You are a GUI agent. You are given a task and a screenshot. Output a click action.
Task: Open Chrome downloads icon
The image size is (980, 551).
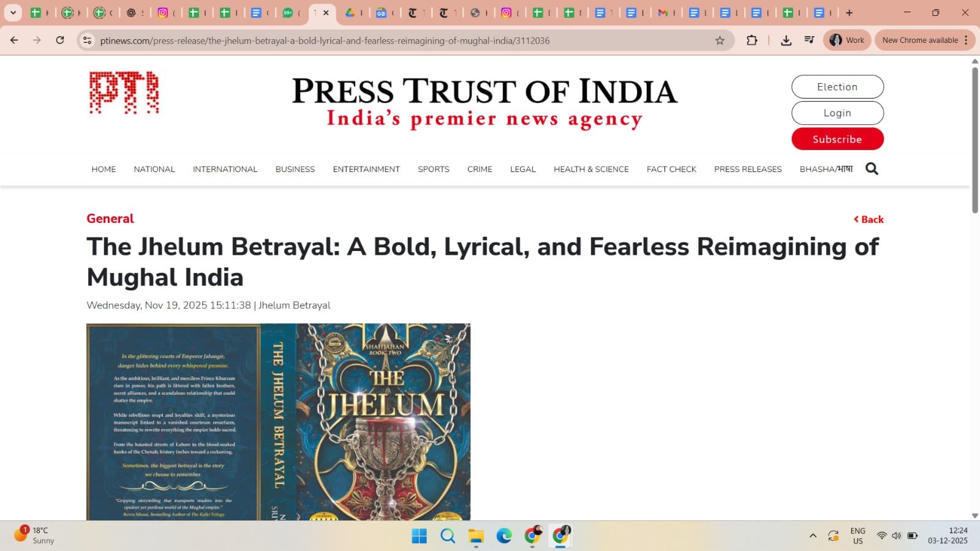tap(786, 40)
